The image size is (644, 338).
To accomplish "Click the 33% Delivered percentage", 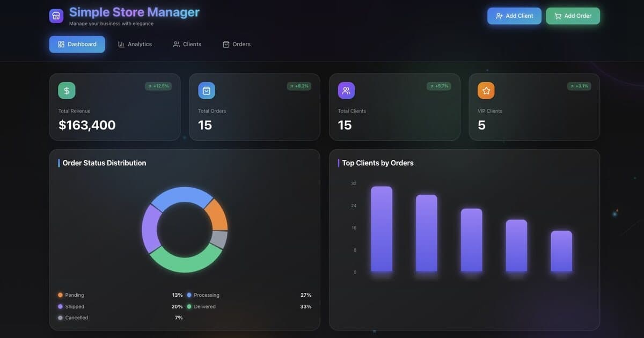I will tap(306, 306).
